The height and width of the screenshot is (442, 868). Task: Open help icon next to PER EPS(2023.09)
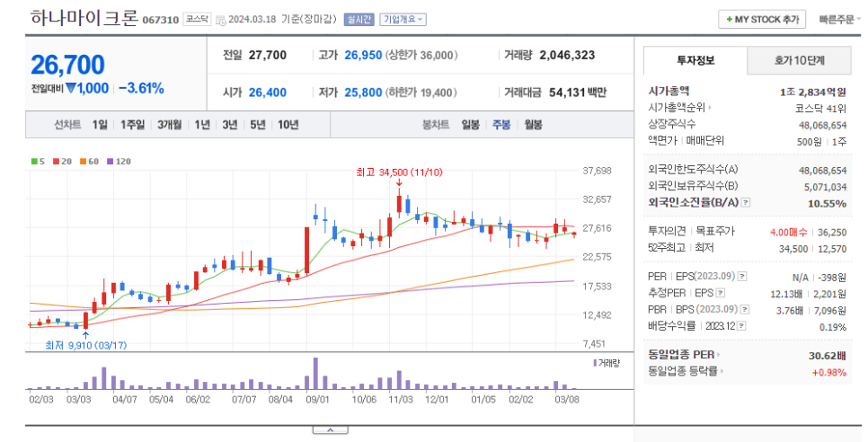pyautogui.click(x=742, y=276)
